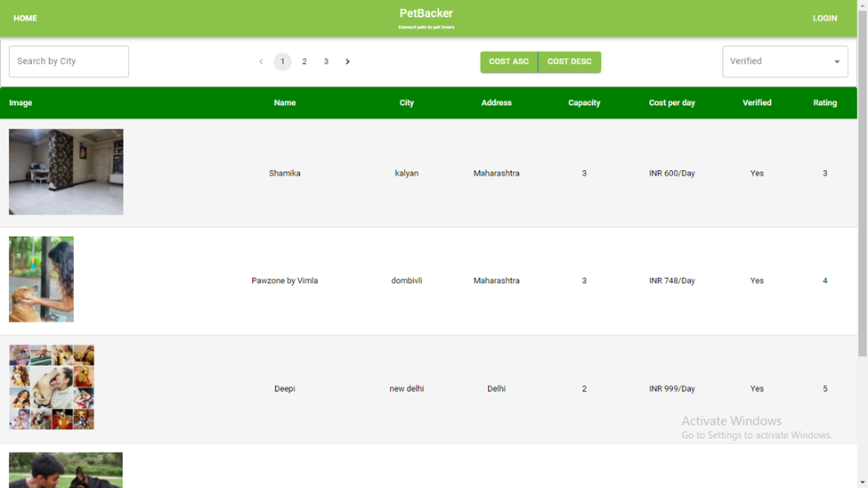The image size is (868, 488).
Task: Click the rating 4 in Pawzone's row
Action: pyautogui.click(x=824, y=281)
